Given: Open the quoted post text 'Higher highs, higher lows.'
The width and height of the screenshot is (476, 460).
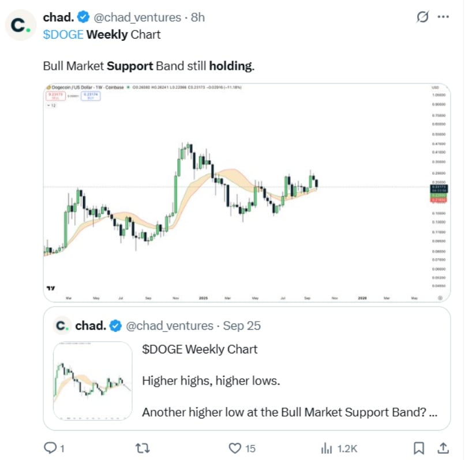Looking at the screenshot, I should pos(211,380).
